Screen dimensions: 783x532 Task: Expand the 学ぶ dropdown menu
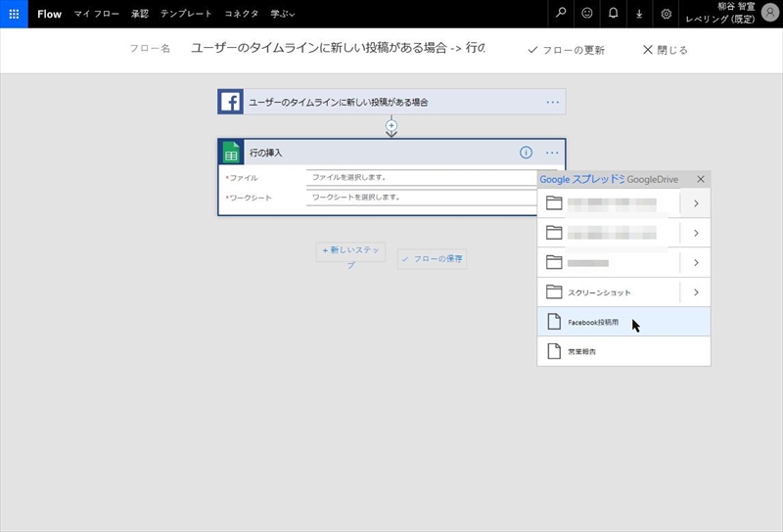[x=283, y=14]
